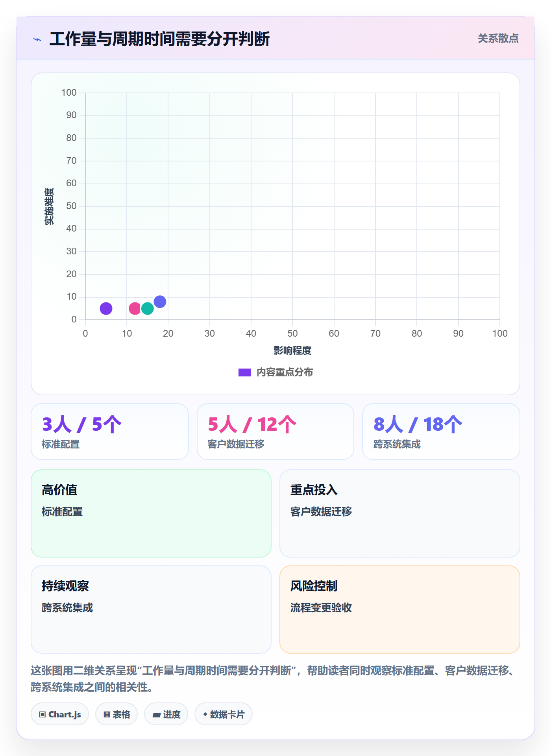
Task: Click the bar icon in 进度 chip
Action: coord(157,715)
